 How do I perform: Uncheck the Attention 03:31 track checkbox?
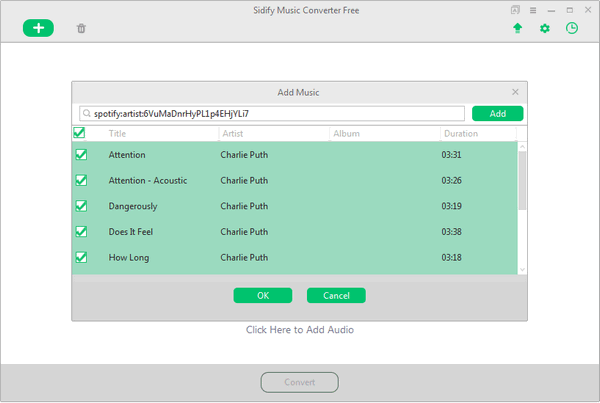tap(81, 155)
